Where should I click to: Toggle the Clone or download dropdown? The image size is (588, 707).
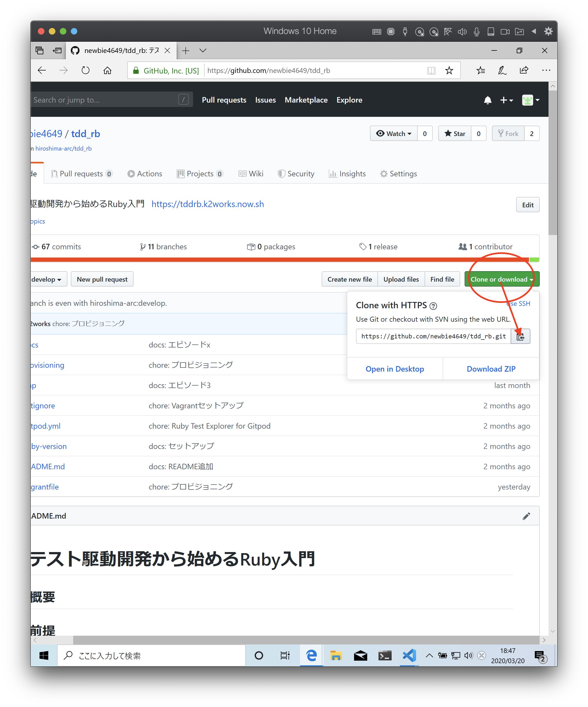pyautogui.click(x=501, y=279)
